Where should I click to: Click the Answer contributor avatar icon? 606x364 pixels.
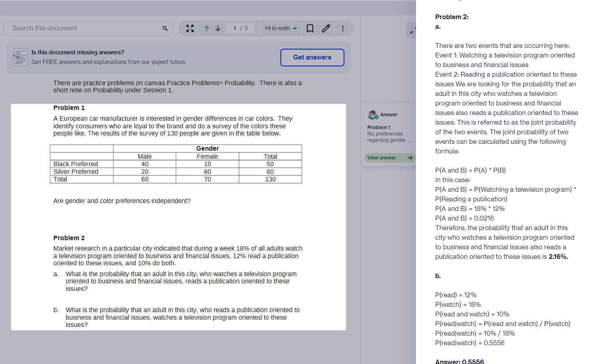tap(372, 114)
